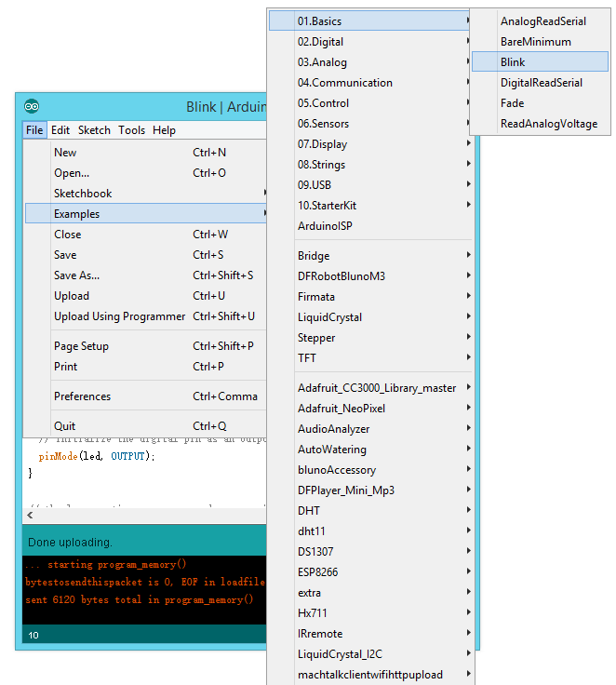Expand the DFRobotBlunoM3 examples
616x685 pixels.
370,276
